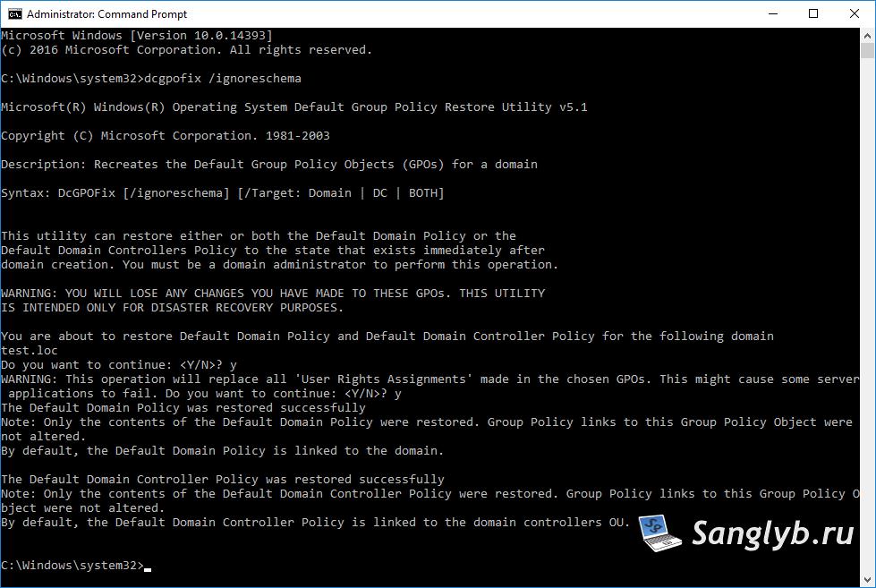The image size is (876, 588).
Task: Minimize the Command Prompt window
Action: click(x=773, y=14)
